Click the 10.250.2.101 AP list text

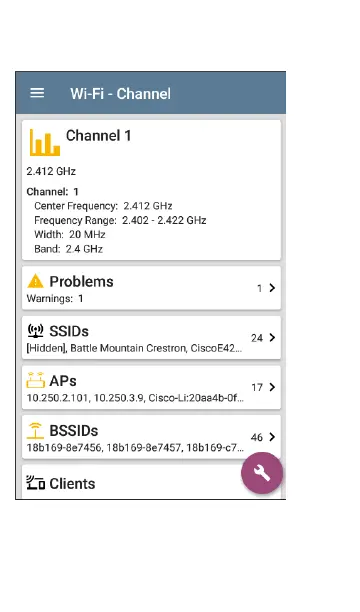pyautogui.click(x=135, y=398)
